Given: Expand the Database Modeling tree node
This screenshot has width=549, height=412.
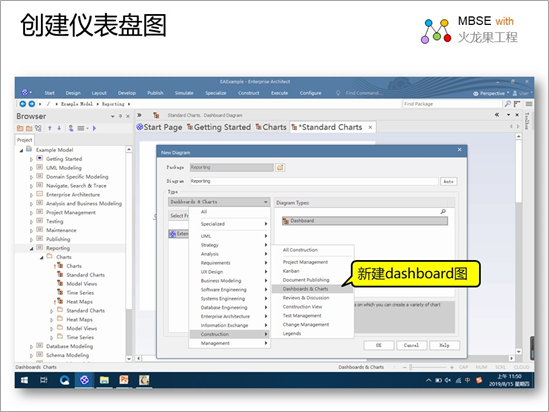Looking at the screenshot, I should pos(31,347).
